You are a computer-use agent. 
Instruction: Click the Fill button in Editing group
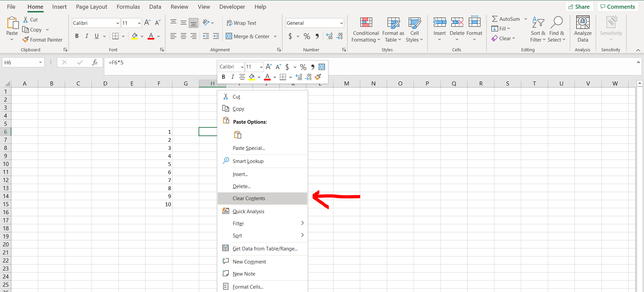[500, 29]
